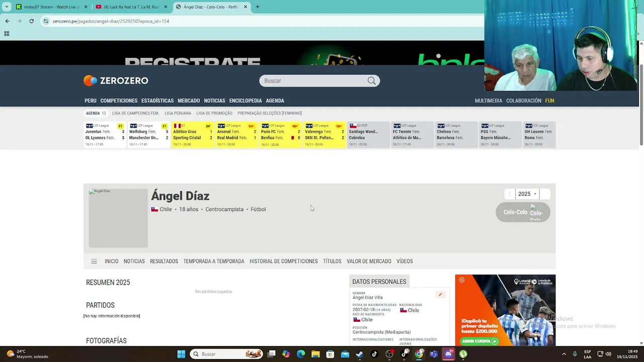Open HISTORIAL DE COMPETICIONES tab
This screenshot has width=644, height=362.
tap(284, 261)
